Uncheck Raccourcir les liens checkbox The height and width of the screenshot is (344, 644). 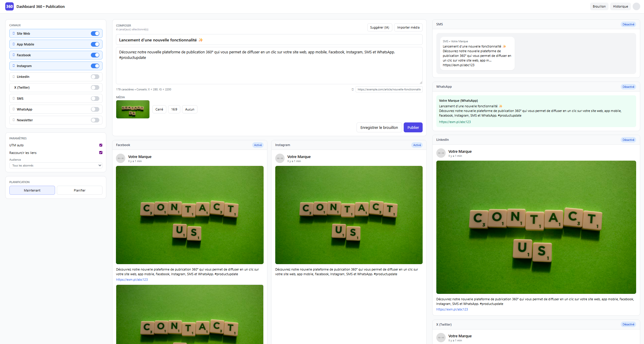(x=101, y=153)
